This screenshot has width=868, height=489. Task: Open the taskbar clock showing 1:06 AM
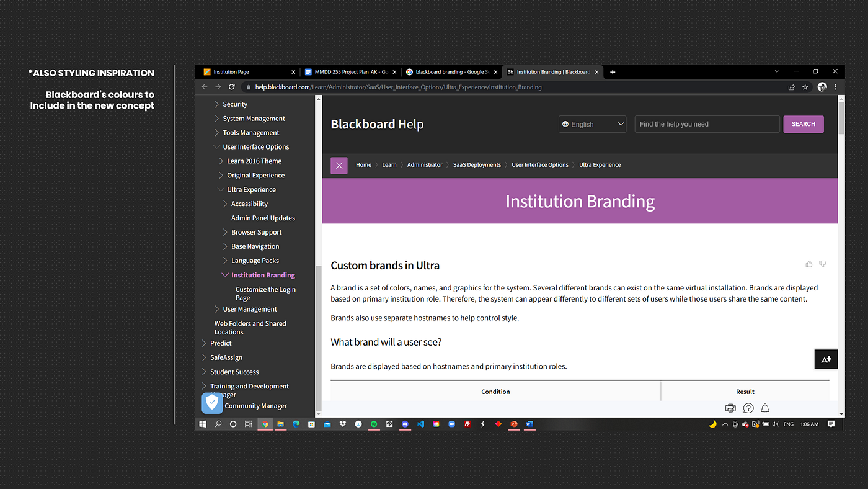[810, 424]
